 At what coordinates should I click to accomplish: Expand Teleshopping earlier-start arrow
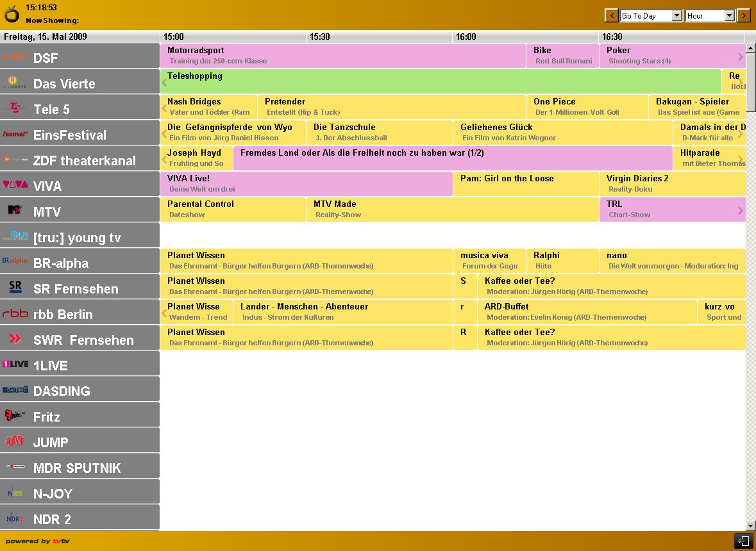(164, 83)
